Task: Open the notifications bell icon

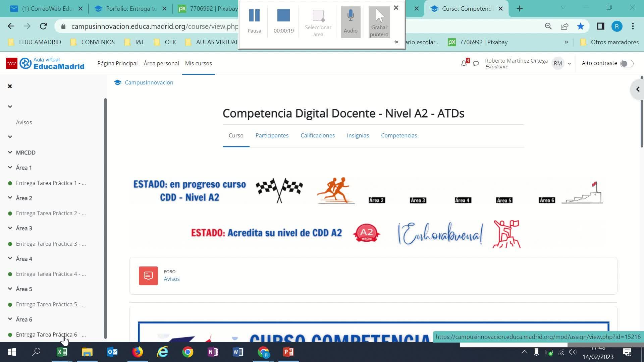Action: 464,63
